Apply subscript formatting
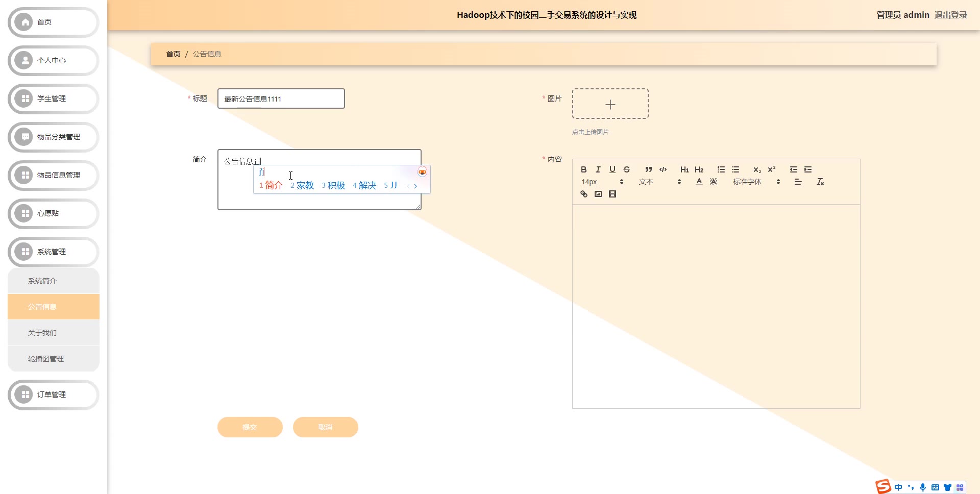 coord(757,169)
